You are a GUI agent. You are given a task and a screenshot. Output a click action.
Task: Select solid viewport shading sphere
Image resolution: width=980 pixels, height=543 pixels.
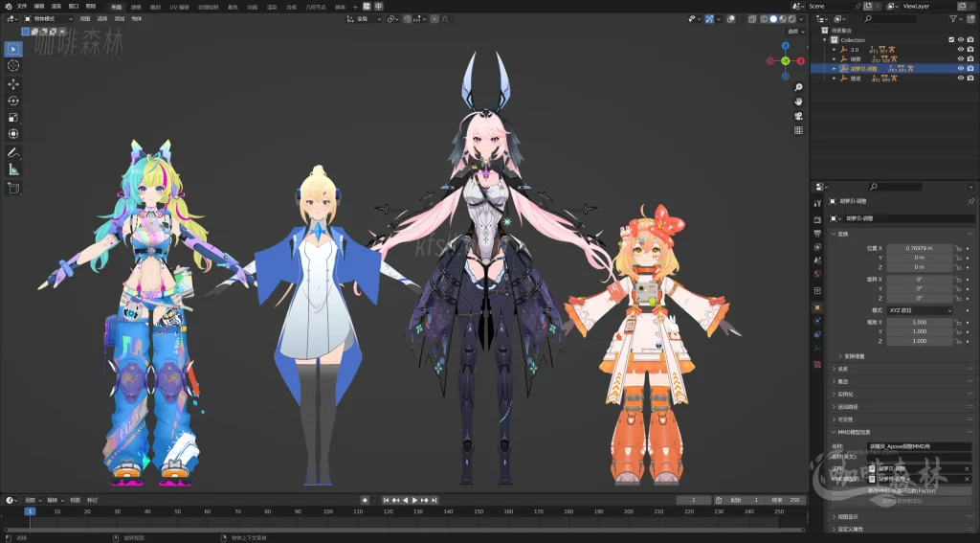(x=773, y=19)
